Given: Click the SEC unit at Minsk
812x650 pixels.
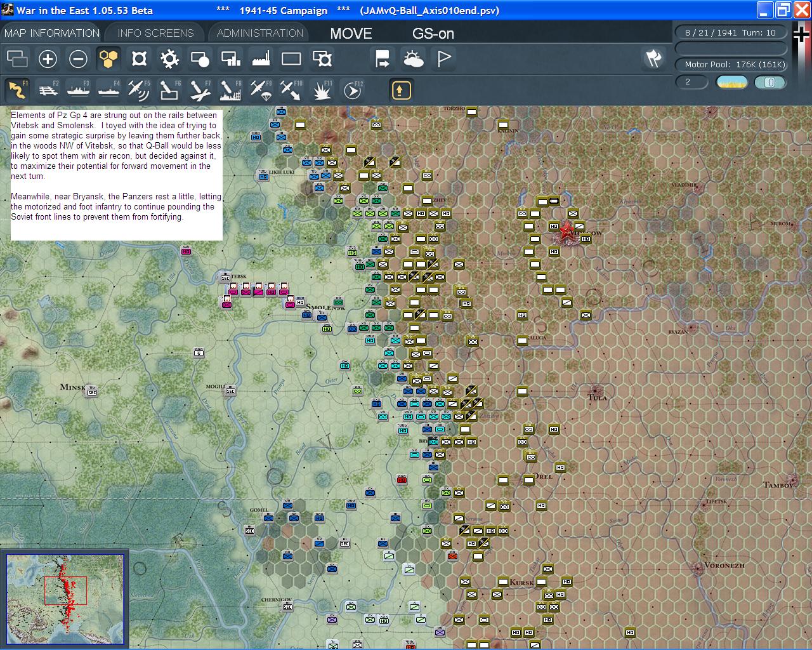Looking at the screenshot, I should (x=91, y=391).
